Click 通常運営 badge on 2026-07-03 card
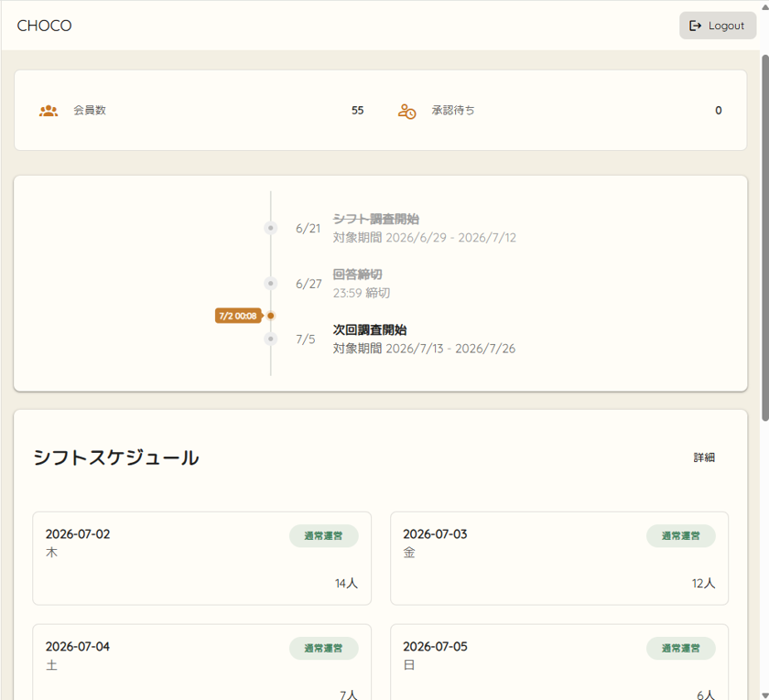Image resolution: width=769 pixels, height=700 pixels. click(681, 536)
